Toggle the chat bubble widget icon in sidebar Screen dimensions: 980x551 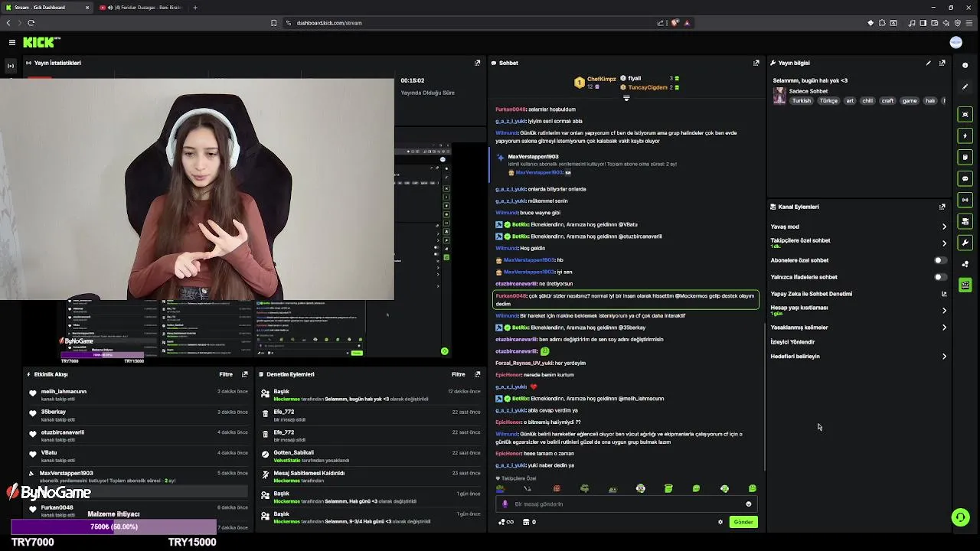coord(965,178)
